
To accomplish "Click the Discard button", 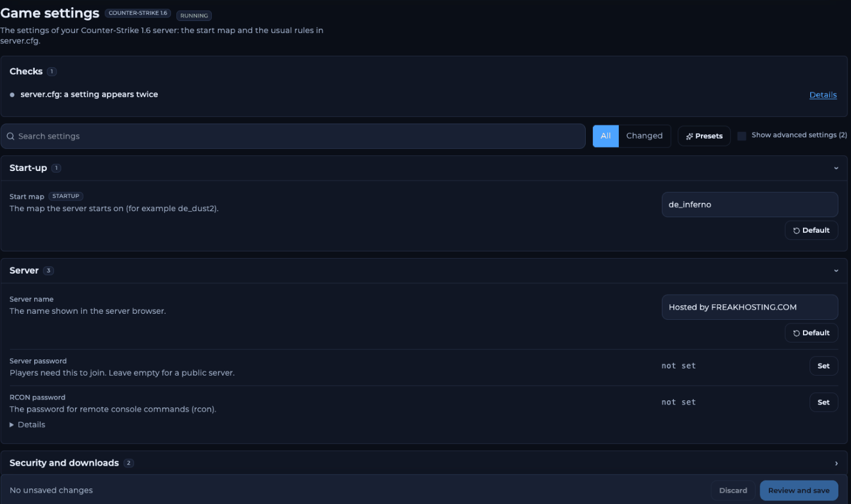I will click(x=733, y=490).
